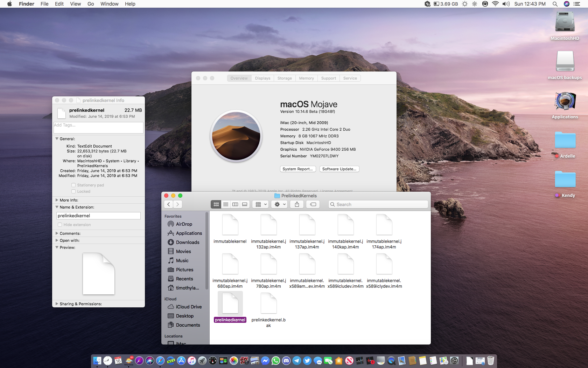The image size is (588, 368).
Task: Check the Hide extension checkbox
Action: click(60, 225)
